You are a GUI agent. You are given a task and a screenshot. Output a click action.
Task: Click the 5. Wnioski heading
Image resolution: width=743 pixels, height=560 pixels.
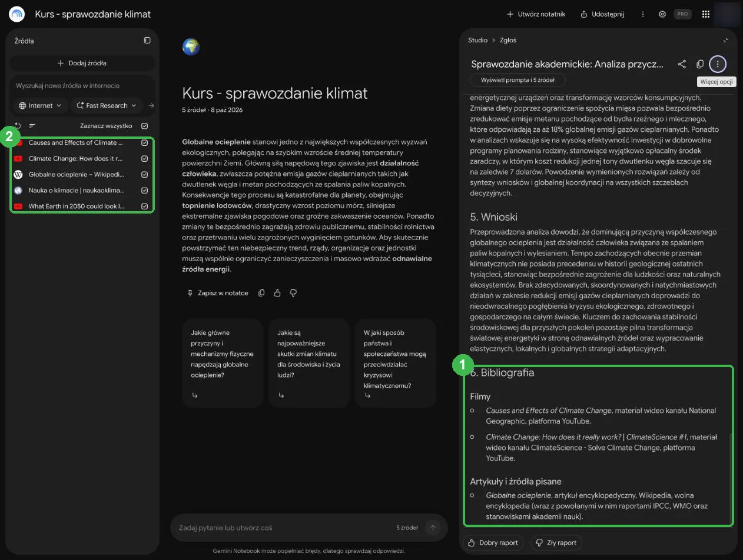(x=494, y=216)
